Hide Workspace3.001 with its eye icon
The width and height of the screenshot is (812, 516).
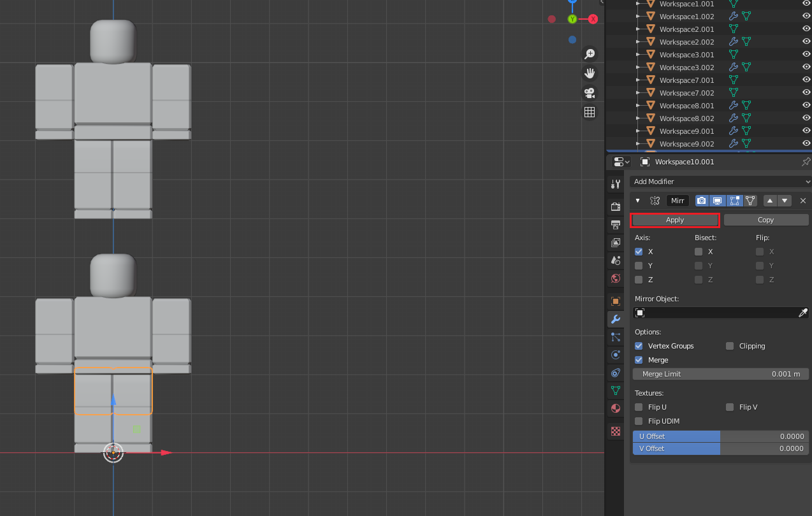pyautogui.click(x=806, y=55)
